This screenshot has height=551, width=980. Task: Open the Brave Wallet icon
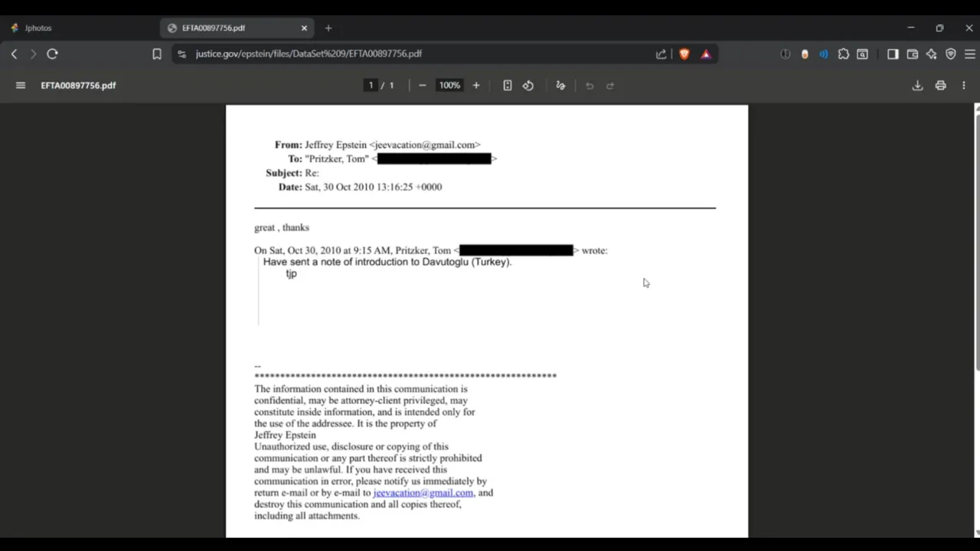[x=912, y=54]
